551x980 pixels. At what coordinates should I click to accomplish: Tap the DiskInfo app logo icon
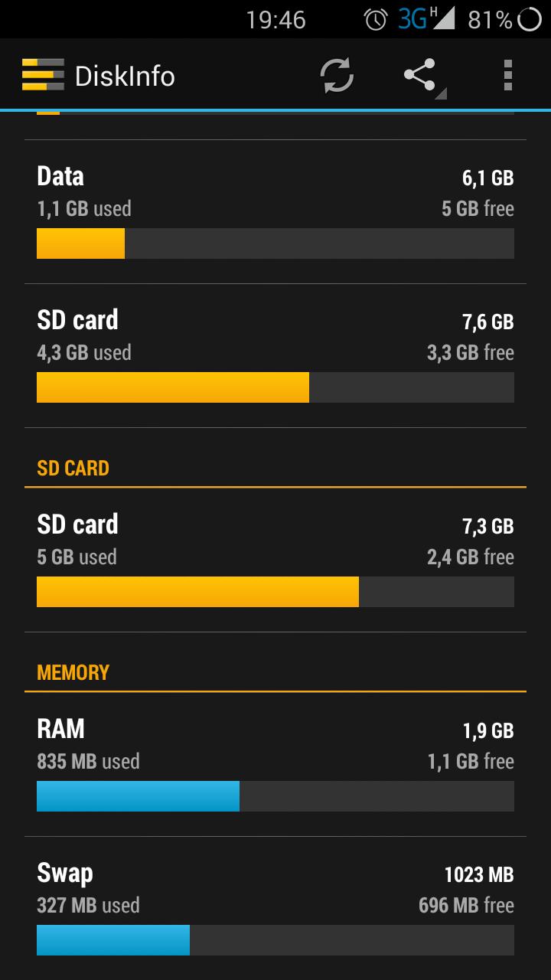point(43,75)
